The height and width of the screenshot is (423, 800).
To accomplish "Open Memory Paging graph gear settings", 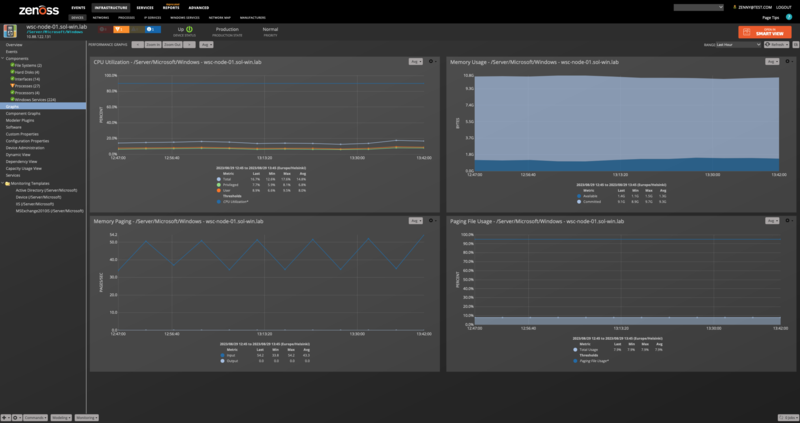I will [432, 220].
